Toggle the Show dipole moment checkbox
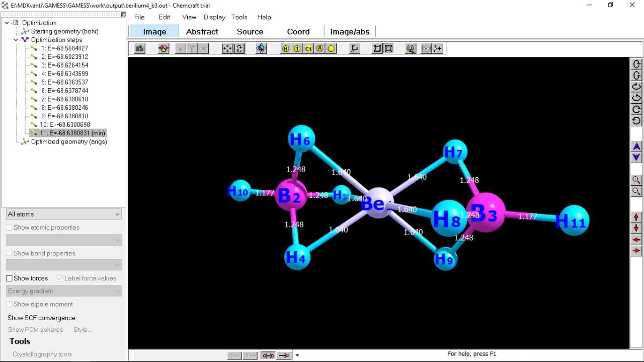This screenshot has width=644, height=362. click(x=9, y=305)
